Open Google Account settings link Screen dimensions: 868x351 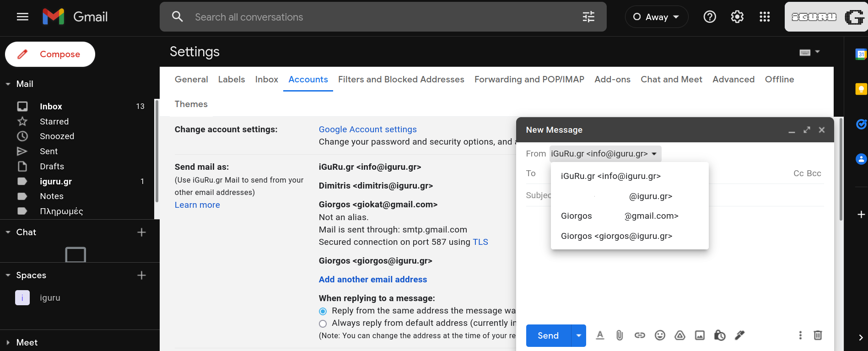tap(368, 130)
